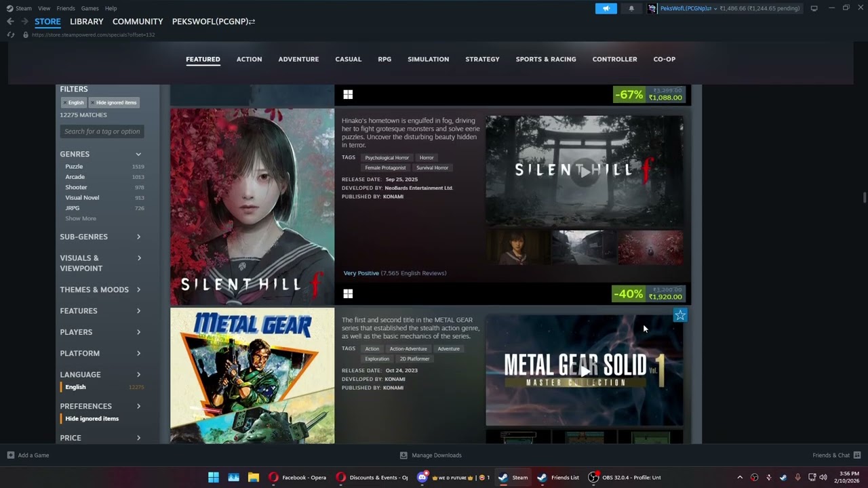Show more genres
The image size is (868, 488).
81,218
